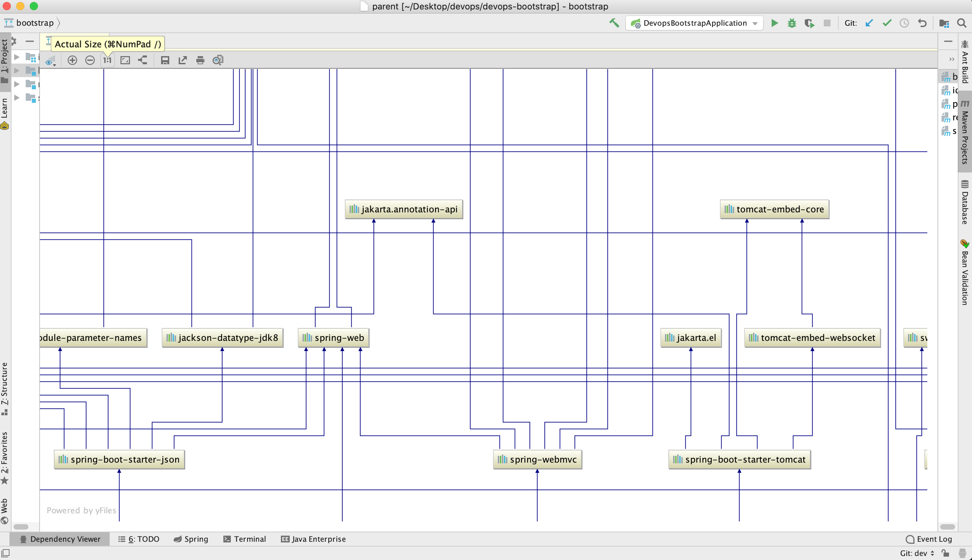The height and width of the screenshot is (560, 972).
Task: Open Project panel settings gear
Action: [14, 41]
